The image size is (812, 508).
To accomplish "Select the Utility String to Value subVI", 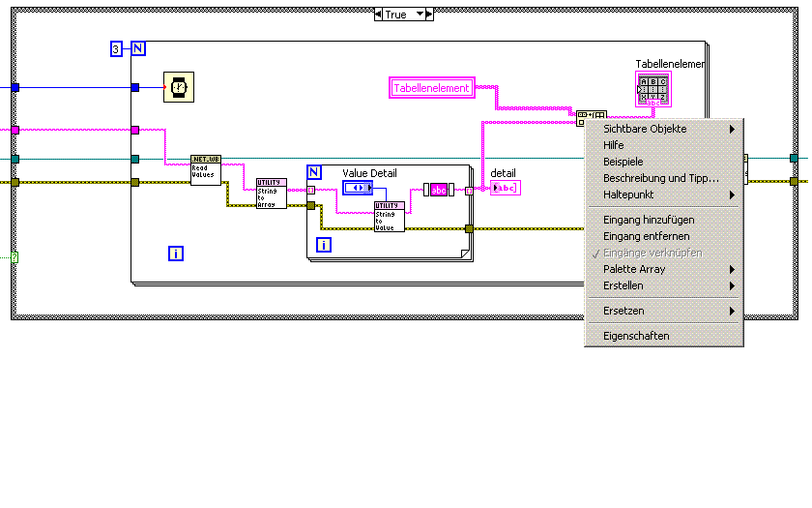I will pos(390,217).
